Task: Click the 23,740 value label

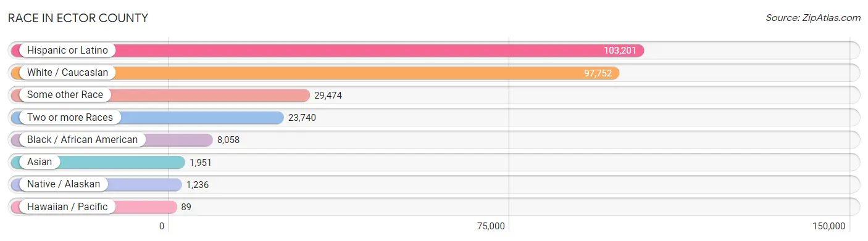Action: coord(302,117)
